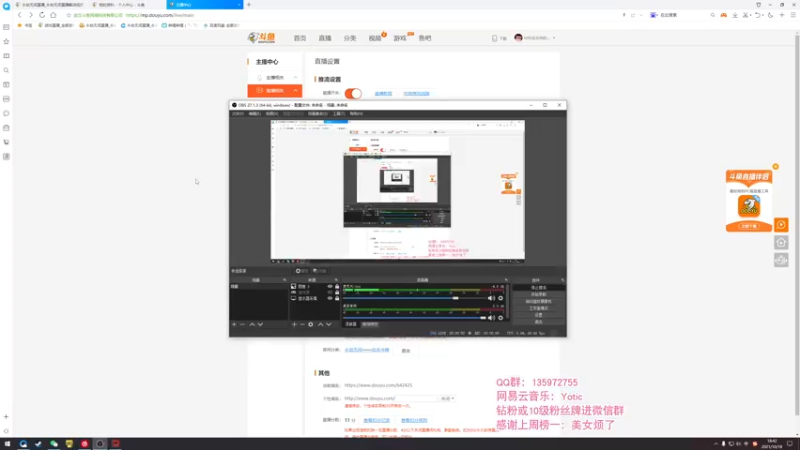Open the second link beside stream switch
Screen dimensions: 800x450
[x=416, y=94]
